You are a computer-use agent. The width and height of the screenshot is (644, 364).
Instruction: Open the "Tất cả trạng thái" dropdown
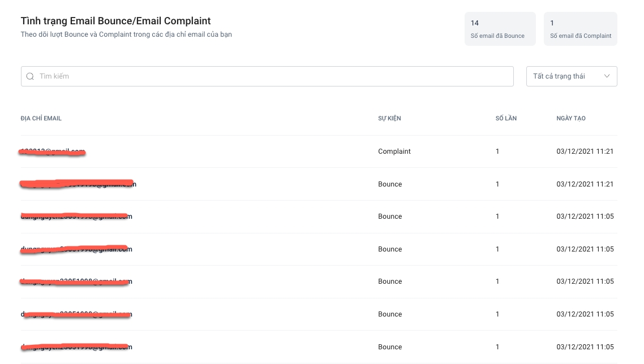[571, 76]
